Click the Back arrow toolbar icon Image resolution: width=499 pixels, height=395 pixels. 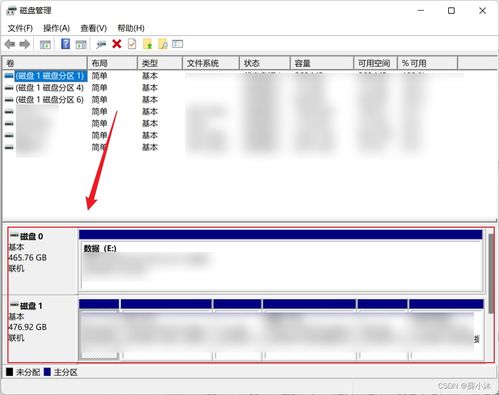10,44
